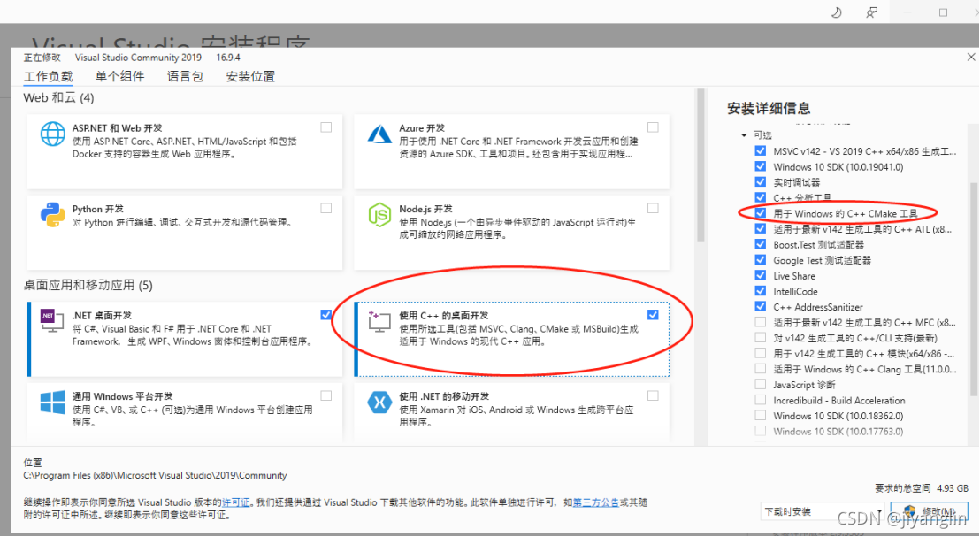This screenshot has width=980, height=537.
Task: Select the install location path text
Action: (x=155, y=475)
